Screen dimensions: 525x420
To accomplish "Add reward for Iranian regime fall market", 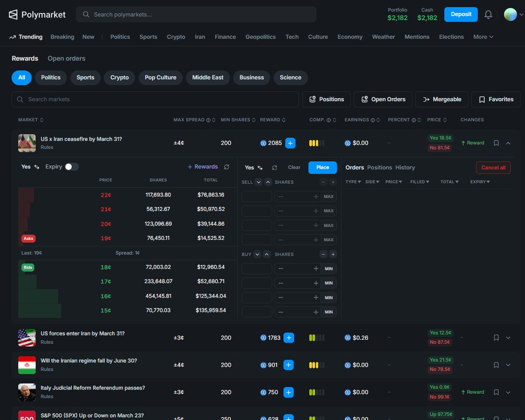I will click(288, 365).
